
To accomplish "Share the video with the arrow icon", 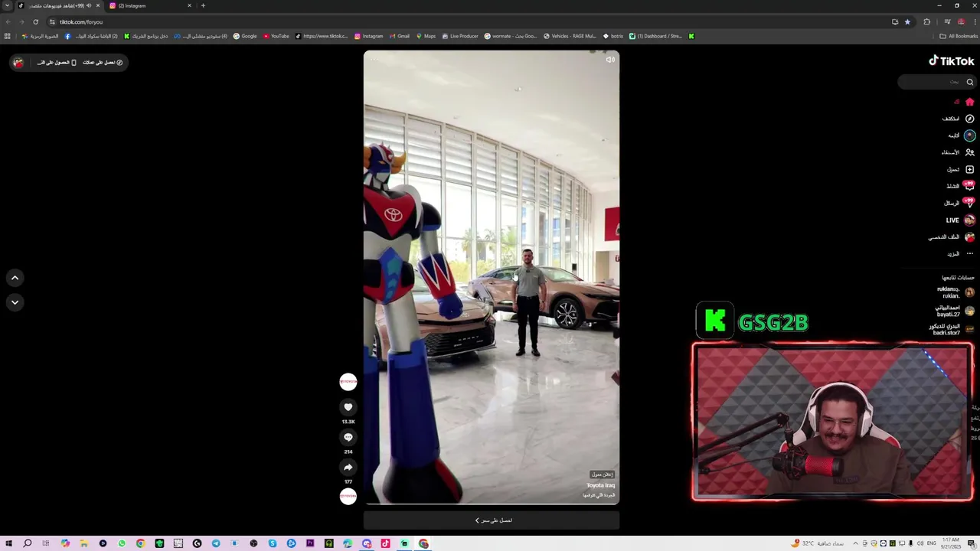I will (348, 467).
